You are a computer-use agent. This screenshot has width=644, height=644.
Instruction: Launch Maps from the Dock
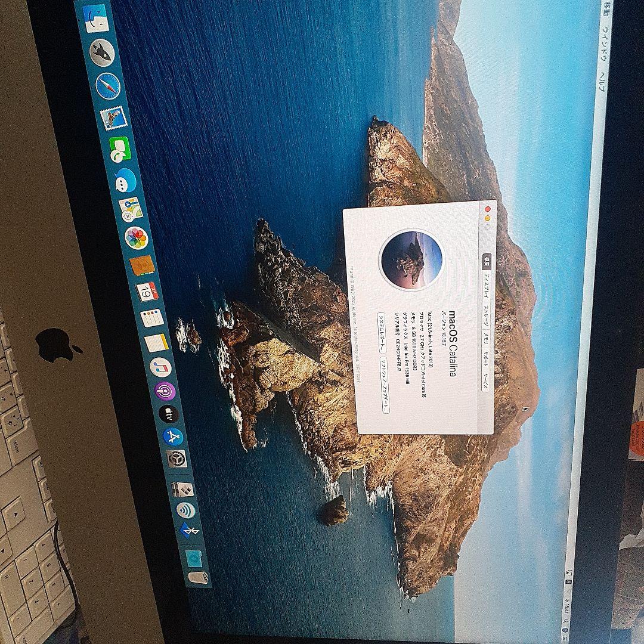point(131,210)
